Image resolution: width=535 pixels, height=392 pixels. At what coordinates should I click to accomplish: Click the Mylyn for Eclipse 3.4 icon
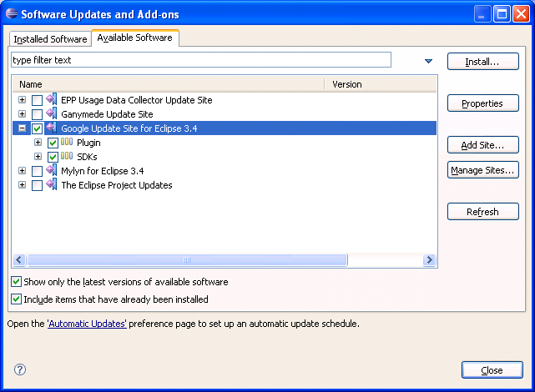pos(52,171)
